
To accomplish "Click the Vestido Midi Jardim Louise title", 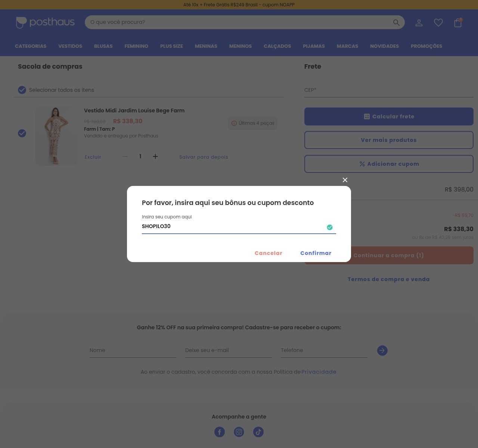I will 134,111.
